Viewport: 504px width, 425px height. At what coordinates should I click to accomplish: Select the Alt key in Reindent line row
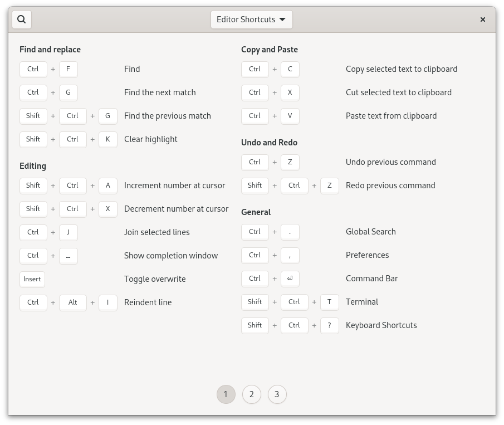[72, 302]
